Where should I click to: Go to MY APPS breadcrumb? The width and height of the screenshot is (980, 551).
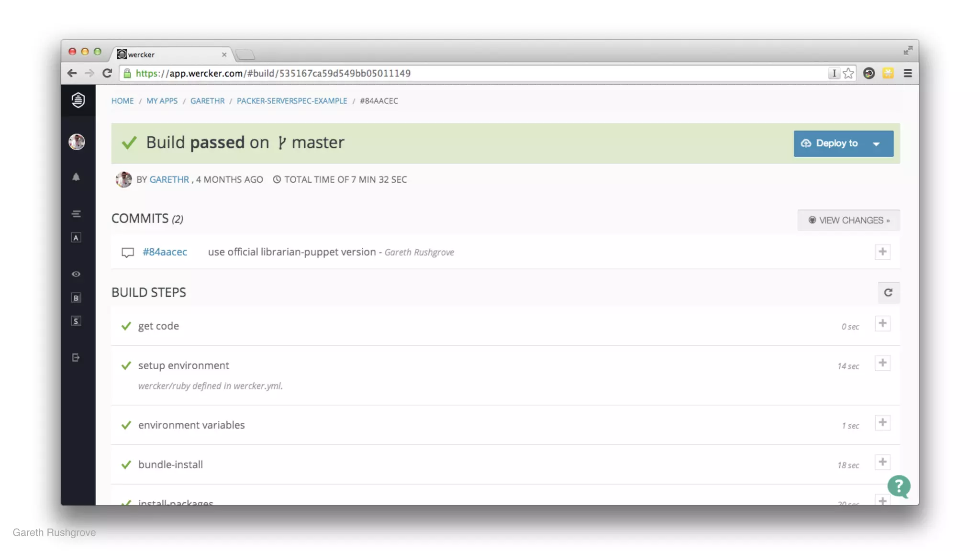click(x=162, y=101)
